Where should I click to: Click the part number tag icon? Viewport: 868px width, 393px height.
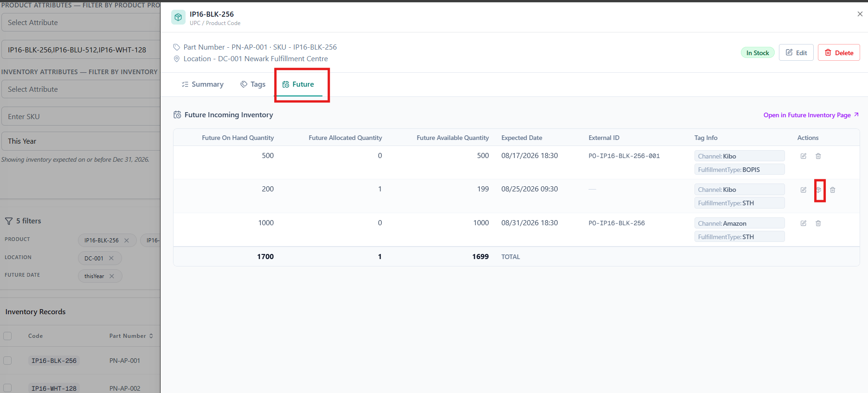coord(176,47)
